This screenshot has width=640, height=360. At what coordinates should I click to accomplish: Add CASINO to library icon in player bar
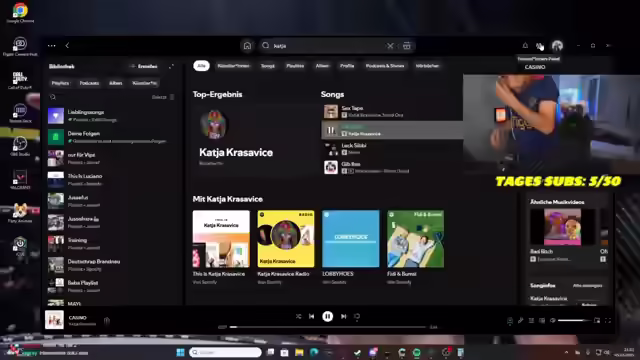pos(107,321)
